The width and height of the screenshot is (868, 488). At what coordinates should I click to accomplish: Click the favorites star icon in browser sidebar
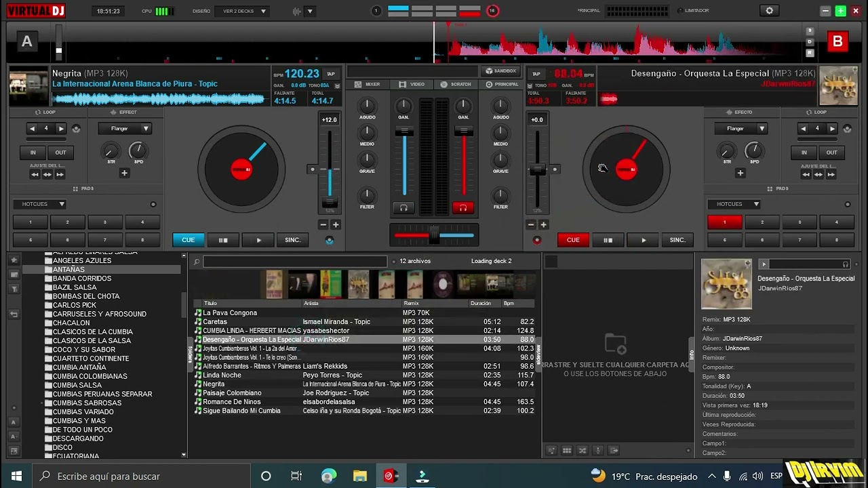pyautogui.click(x=14, y=261)
